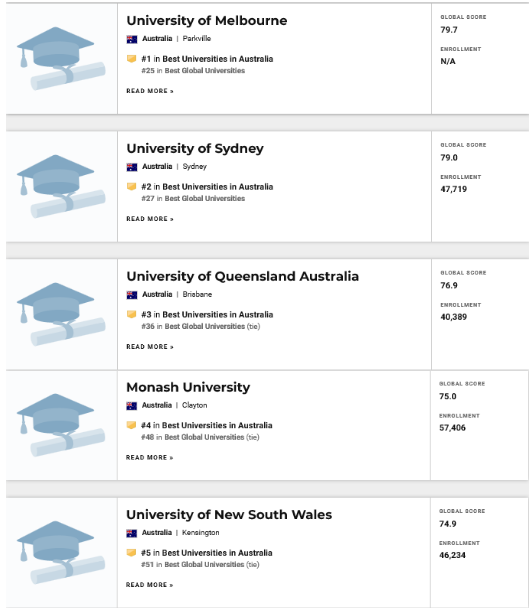
Task: Click '#4 in Best Universities in Australia' link
Action: coord(207,425)
